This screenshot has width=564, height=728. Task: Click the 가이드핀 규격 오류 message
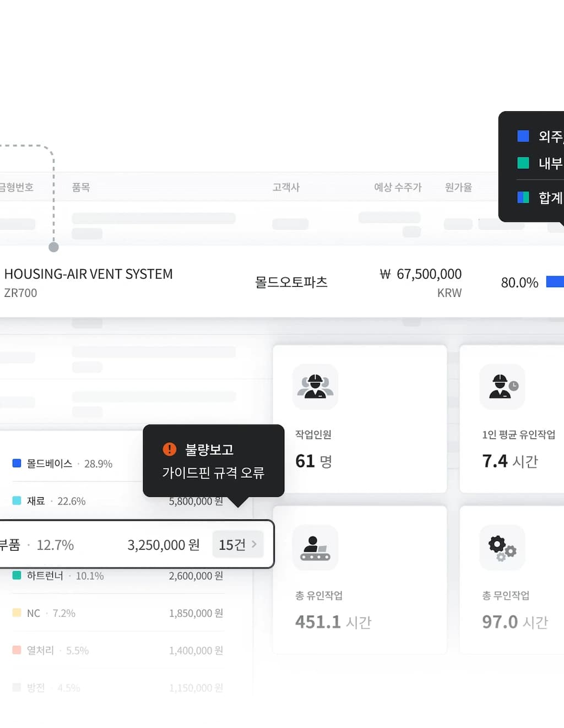[x=213, y=473]
